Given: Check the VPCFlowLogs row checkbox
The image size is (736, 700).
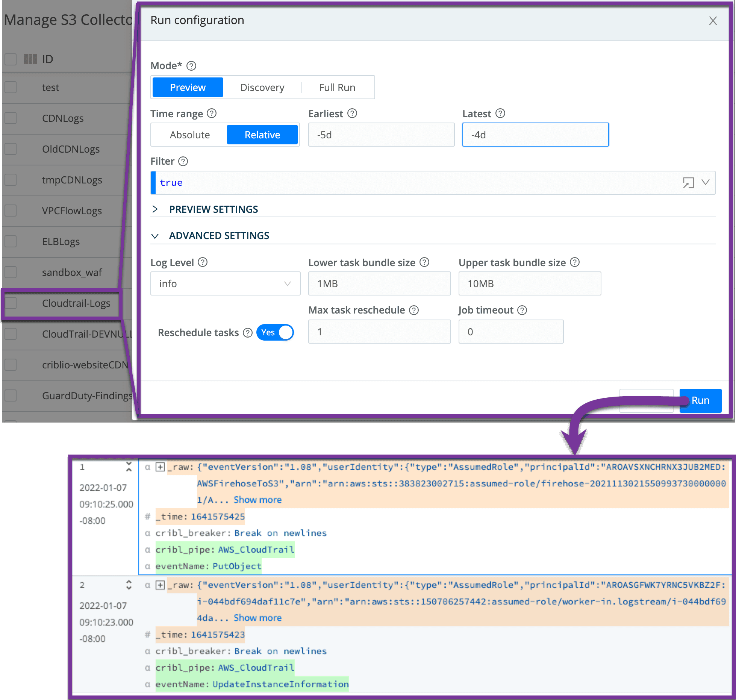Looking at the screenshot, I should pyautogui.click(x=11, y=211).
